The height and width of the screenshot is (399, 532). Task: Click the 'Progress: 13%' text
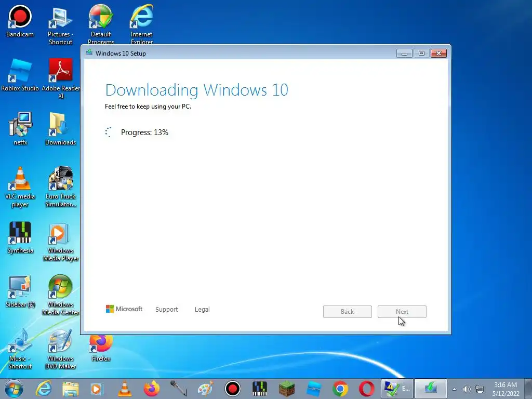(x=144, y=132)
